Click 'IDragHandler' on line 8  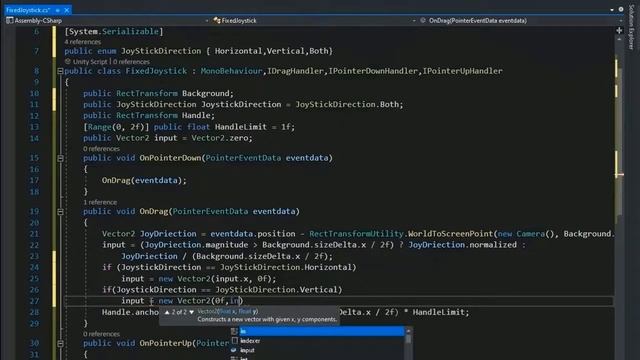(x=296, y=71)
